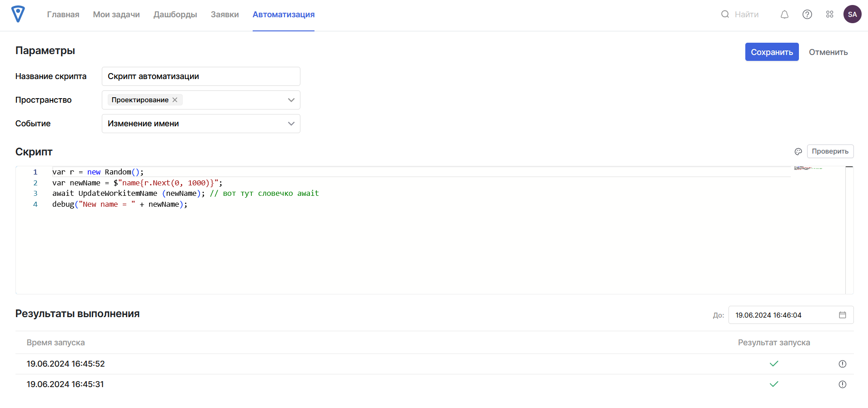Screen dimensions: 868x408
Task: Run the script with Проверить
Action: 830,151
